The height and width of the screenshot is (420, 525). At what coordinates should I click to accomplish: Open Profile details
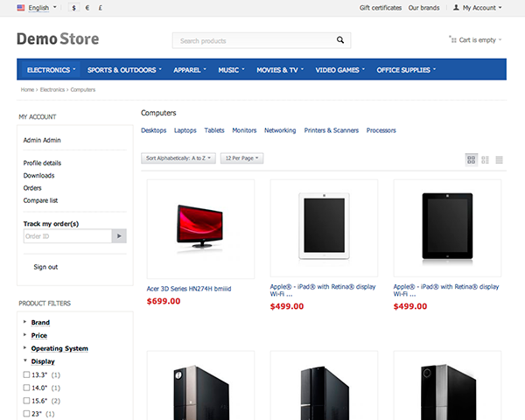pos(42,163)
